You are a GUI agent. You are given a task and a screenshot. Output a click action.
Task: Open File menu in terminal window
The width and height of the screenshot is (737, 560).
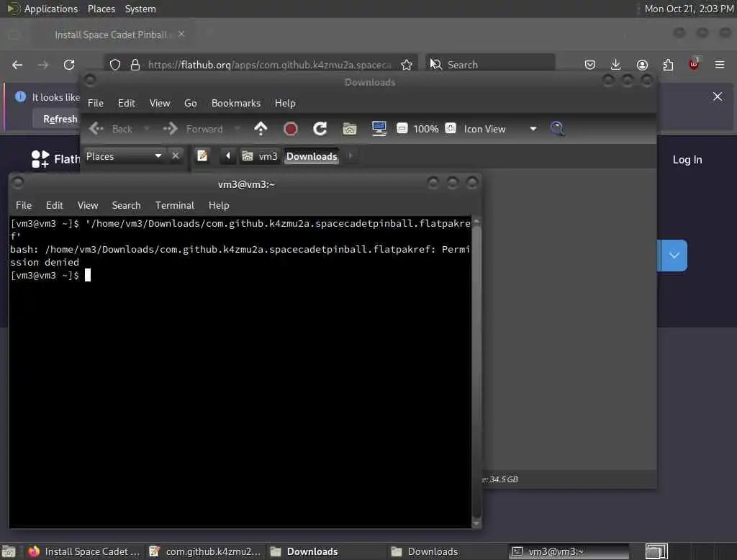pyautogui.click(x=24, y=205)
